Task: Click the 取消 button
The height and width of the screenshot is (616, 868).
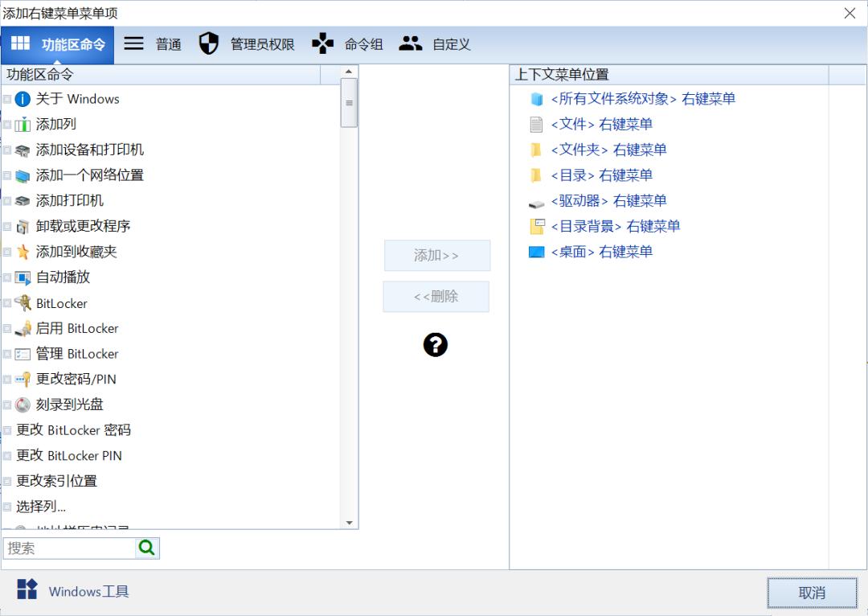Action: (813, 592)
